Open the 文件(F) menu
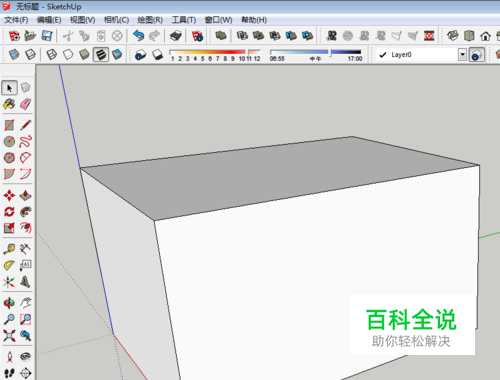Image resolution: width=500 pixels, height=380 pixels. point(16,20)
